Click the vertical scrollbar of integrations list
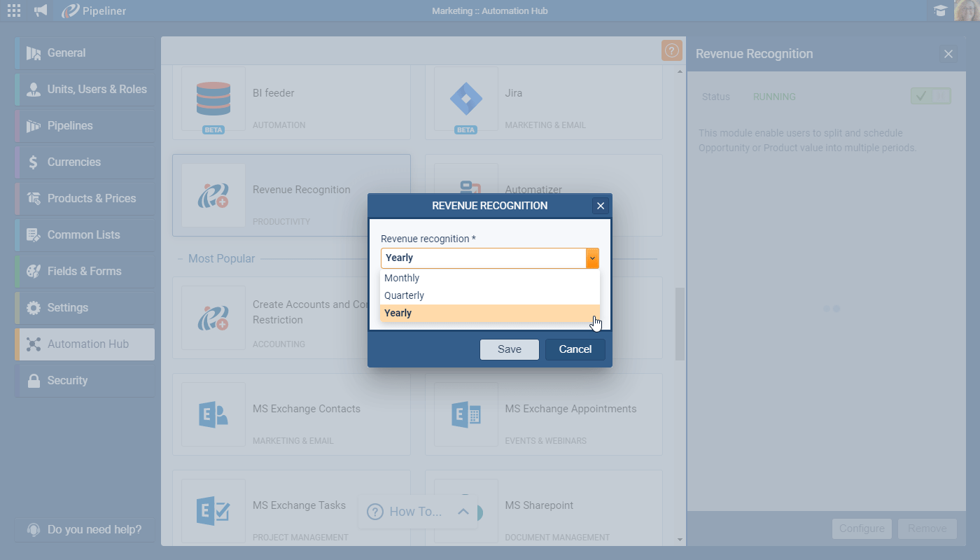The height and width of the screenshot is (560, 980). (679, 323)
